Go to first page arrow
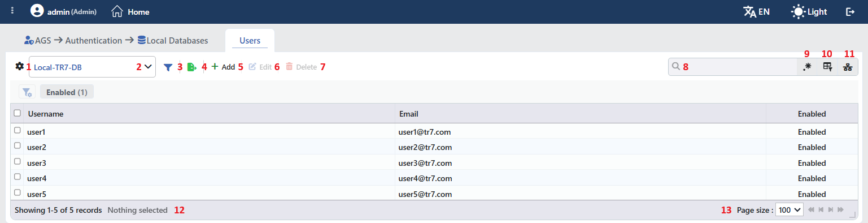This screenshot has height=223, width=868. 812,210
